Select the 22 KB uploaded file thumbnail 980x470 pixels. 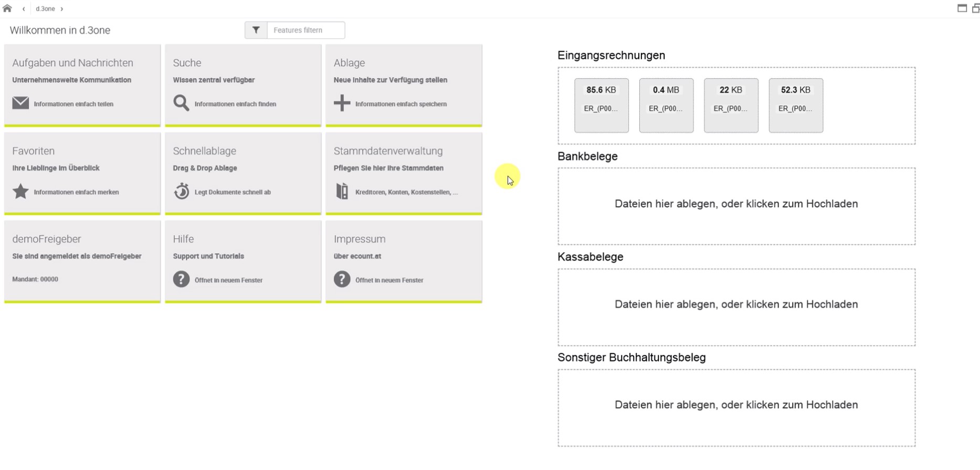(x=731, y=105)
